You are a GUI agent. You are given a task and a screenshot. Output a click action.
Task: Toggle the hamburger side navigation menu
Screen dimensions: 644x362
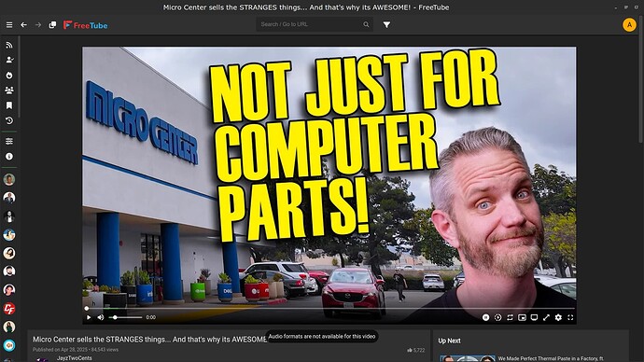[x=9, y=25]
